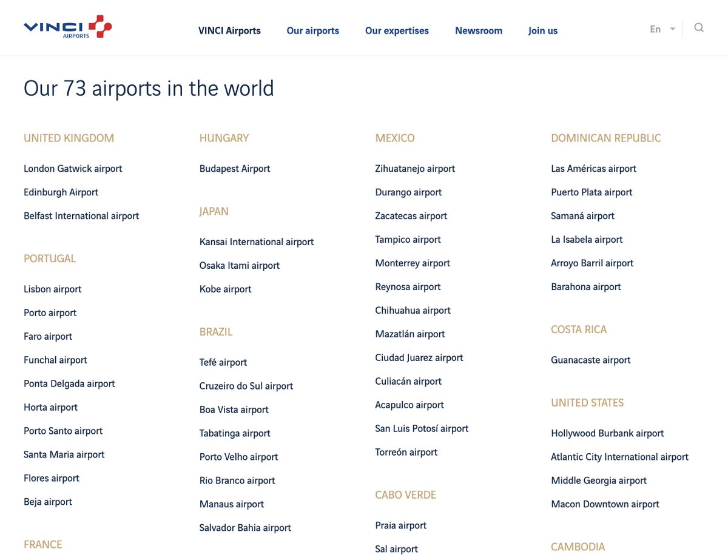728x560 pixels.
Task: Open Cruzeiro do Sul airport link
Action: coord(246,386)
